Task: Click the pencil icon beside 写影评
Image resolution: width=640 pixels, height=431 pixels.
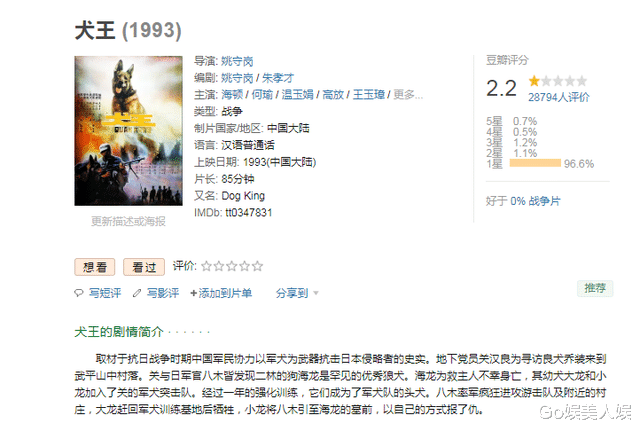Action: point(137,293)
